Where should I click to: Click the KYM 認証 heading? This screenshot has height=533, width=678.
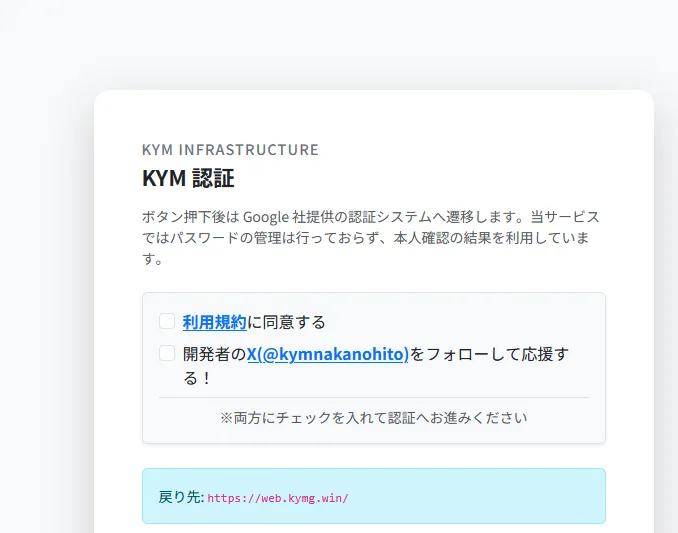[x=188, y=179]
